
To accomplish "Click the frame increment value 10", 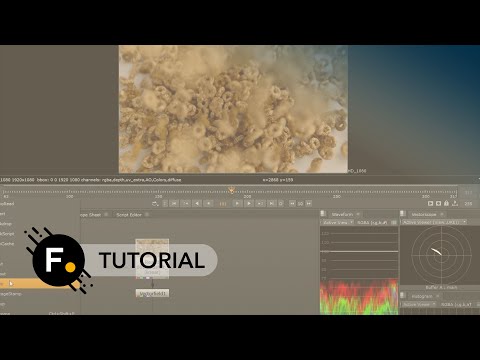I will (300, 204).
